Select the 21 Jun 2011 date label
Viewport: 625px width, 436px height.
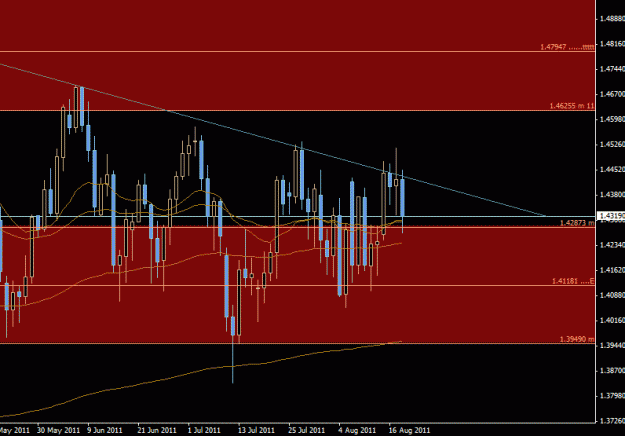(157, 430)
